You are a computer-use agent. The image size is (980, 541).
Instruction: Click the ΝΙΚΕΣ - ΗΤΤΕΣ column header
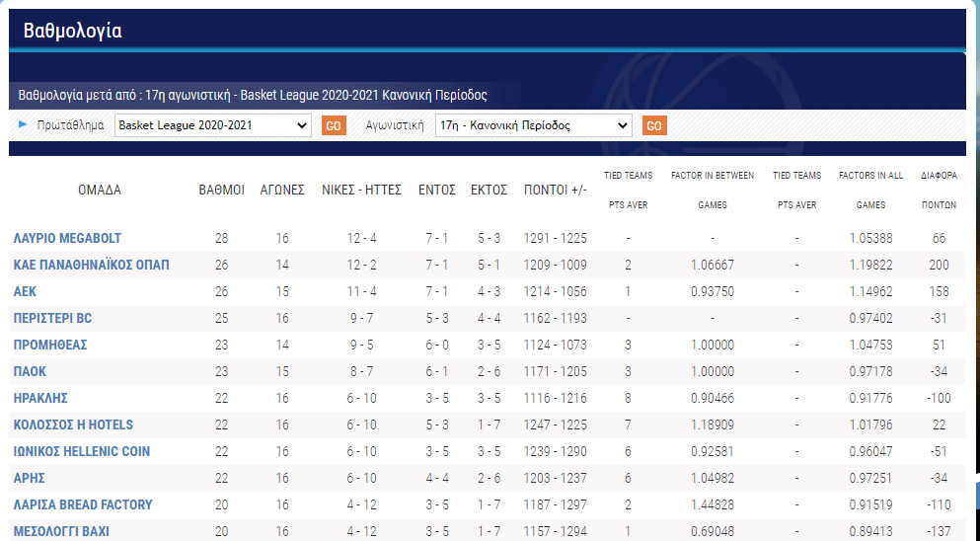coord(361,190)
